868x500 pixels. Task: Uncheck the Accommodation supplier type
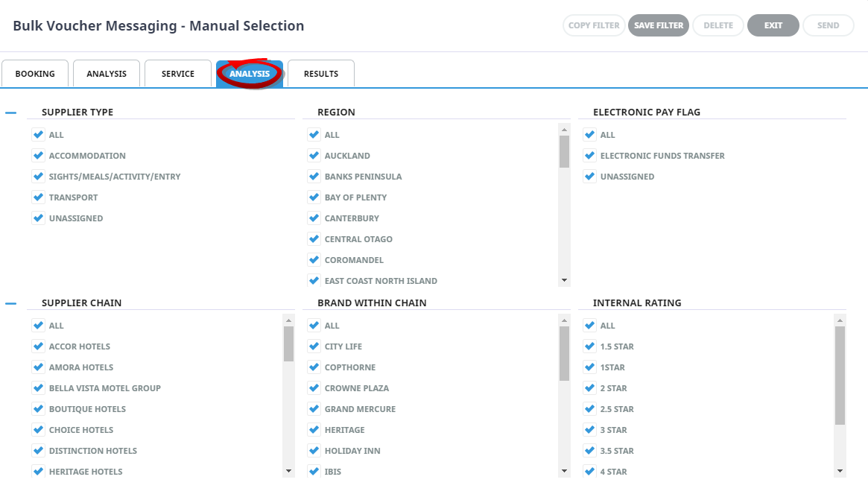[x=38, y=156]
